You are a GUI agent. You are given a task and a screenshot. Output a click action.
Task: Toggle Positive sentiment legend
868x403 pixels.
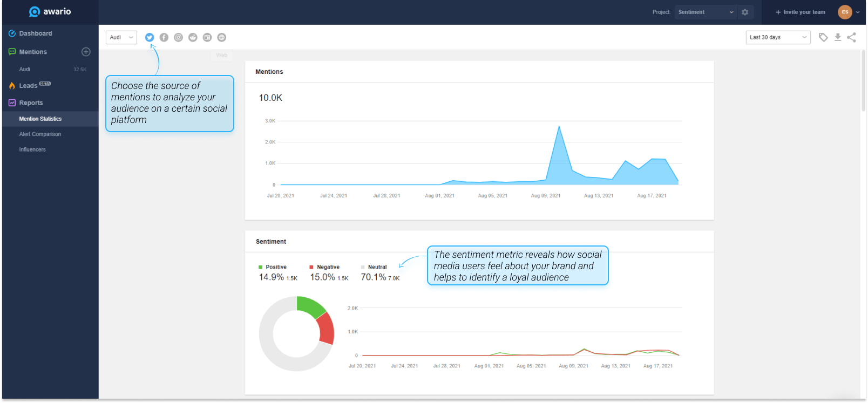273,267
